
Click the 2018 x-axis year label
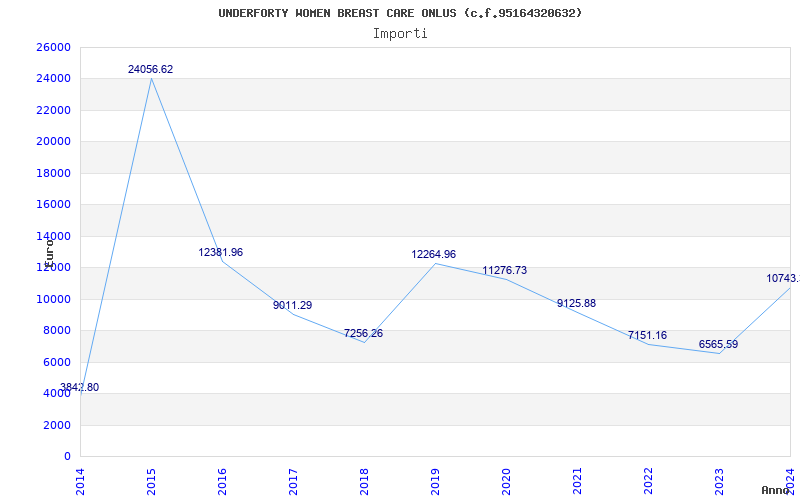(x=364, y=480)
